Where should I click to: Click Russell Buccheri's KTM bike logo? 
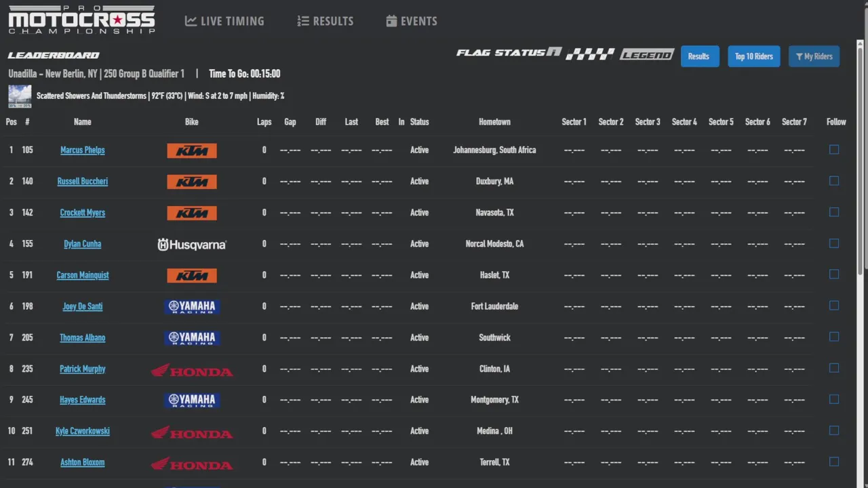pyautogui.click(x=192, y=182)
